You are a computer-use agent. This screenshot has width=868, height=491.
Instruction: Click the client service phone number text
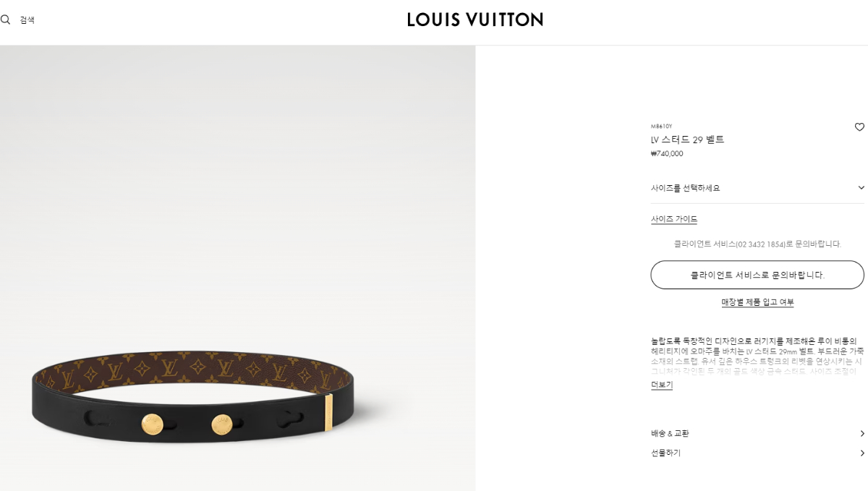click(x=760, y=244)
